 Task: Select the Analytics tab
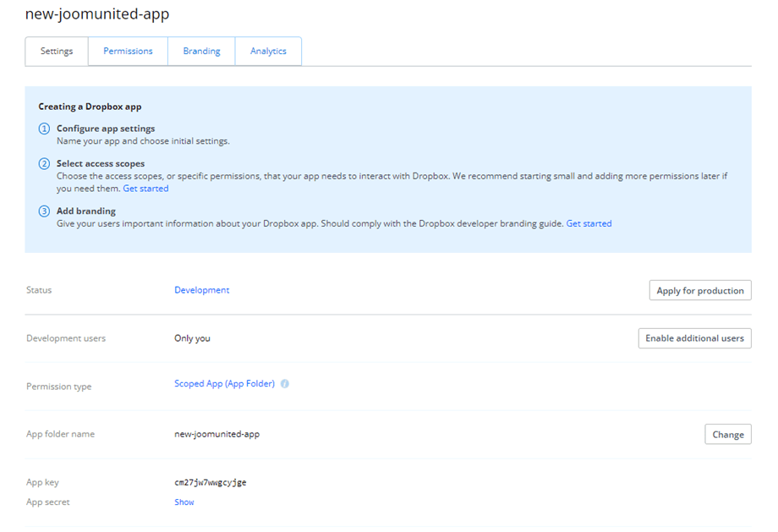[x=268, y=52]
